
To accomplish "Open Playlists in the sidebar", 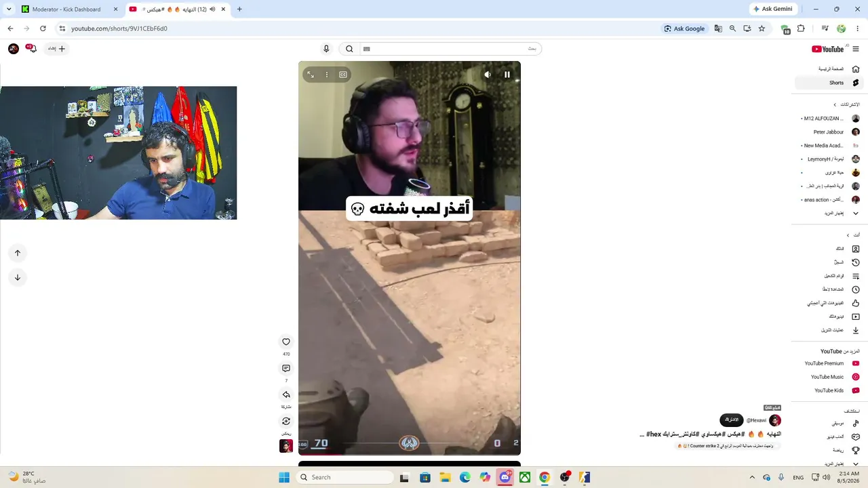I will (x=829, y=276).
